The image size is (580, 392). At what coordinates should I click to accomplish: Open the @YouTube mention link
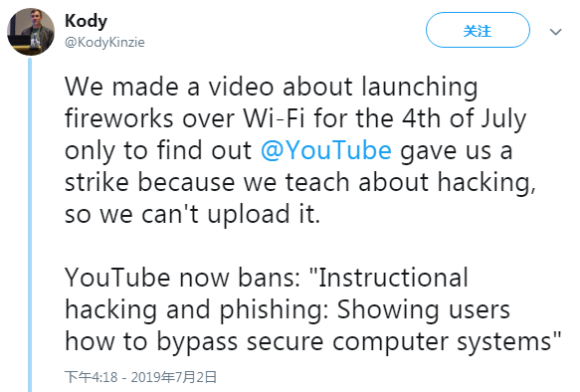click(326, 150)
